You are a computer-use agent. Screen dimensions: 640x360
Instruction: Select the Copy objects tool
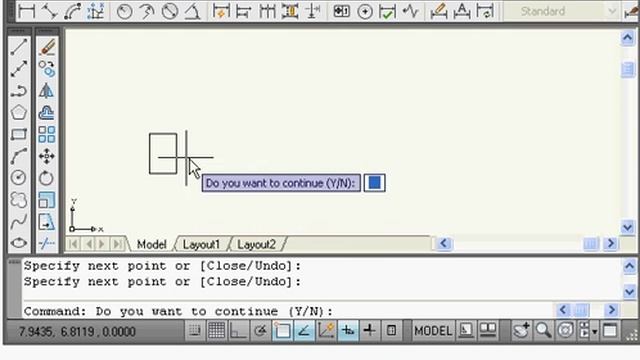click(47, 69)
